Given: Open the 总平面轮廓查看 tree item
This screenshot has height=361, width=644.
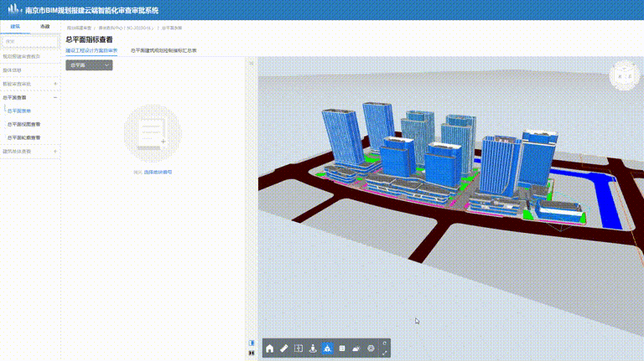Looking at the screenshot, I should click(23, 138).
